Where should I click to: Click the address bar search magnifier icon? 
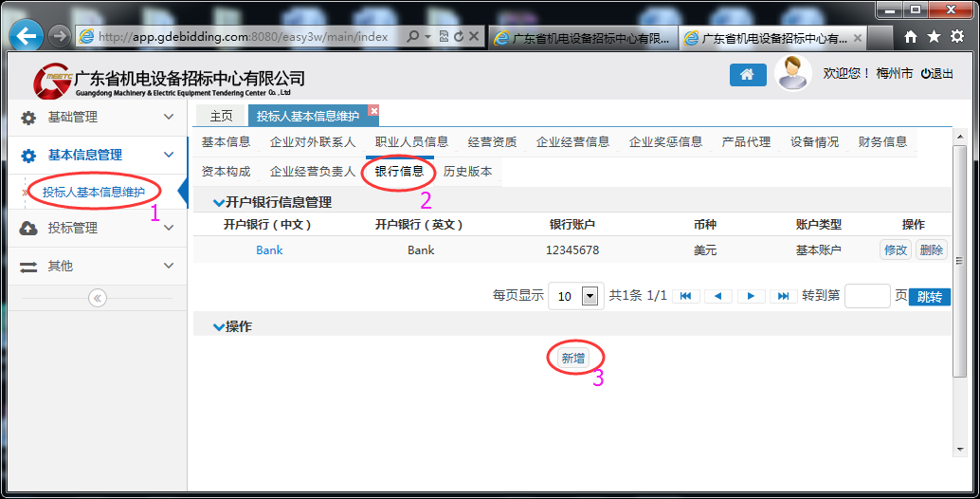pyautogui.click(x=412, y=37)
